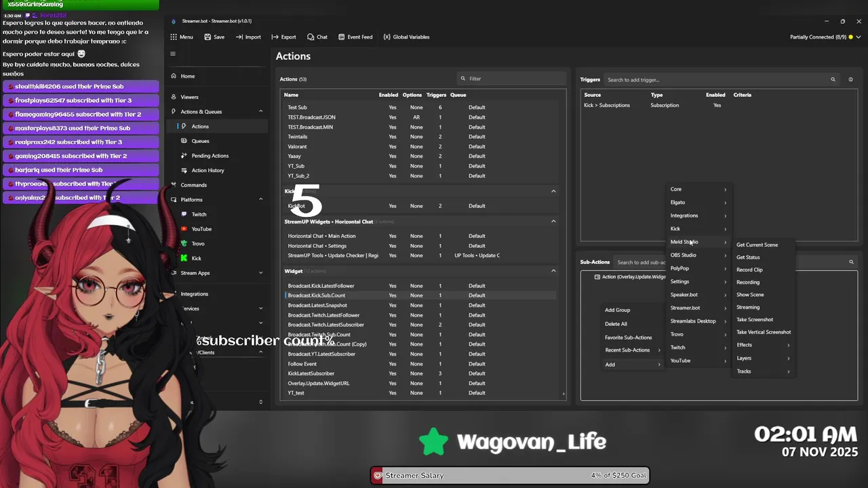The height and width of the screenshot is (488, 868).
Task: Click the Export arrow icon
Action: click(x=275, y=37)
